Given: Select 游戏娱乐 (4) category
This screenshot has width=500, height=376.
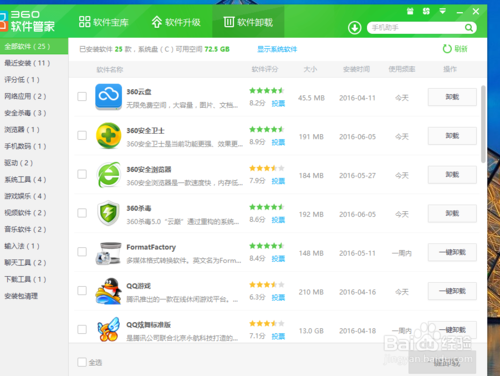Looking at the screenshot, I should pyautogui.click(x=34, y=196).
